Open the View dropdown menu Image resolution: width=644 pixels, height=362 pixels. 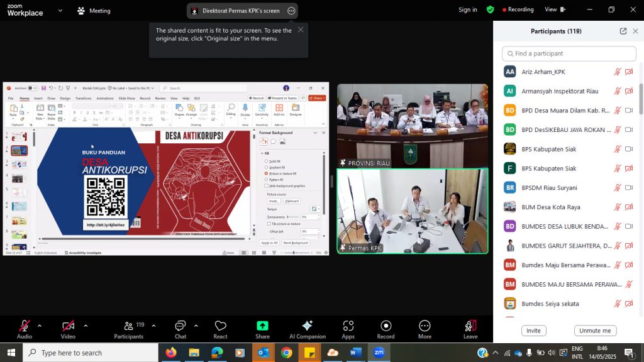(x=554, y=10)
